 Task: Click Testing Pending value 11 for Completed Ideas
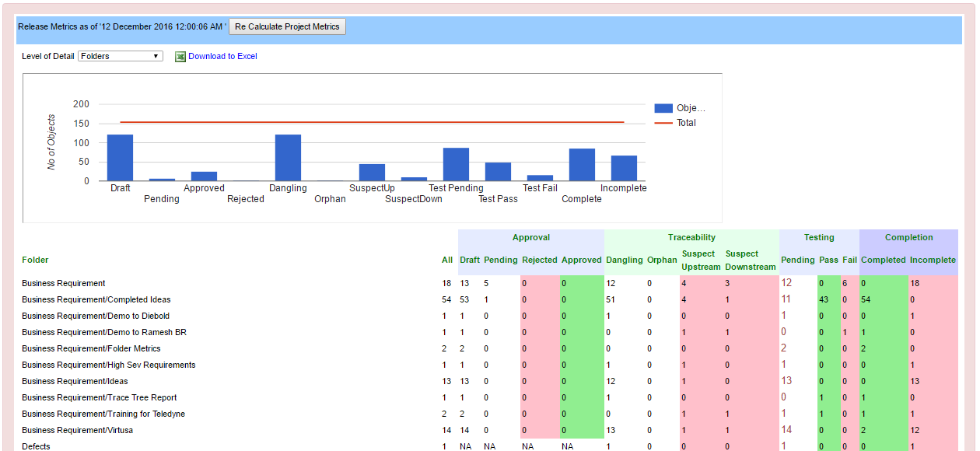tap(786, 299)
